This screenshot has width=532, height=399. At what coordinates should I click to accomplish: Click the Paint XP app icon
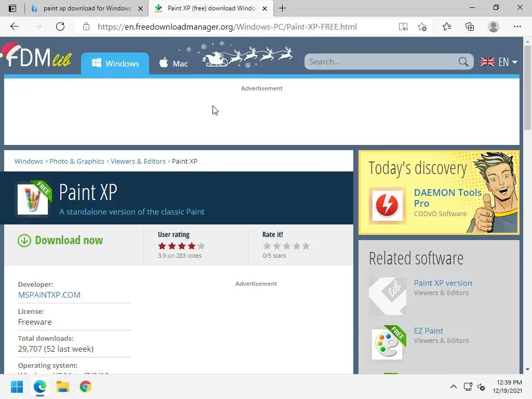[x=33, y=199]
